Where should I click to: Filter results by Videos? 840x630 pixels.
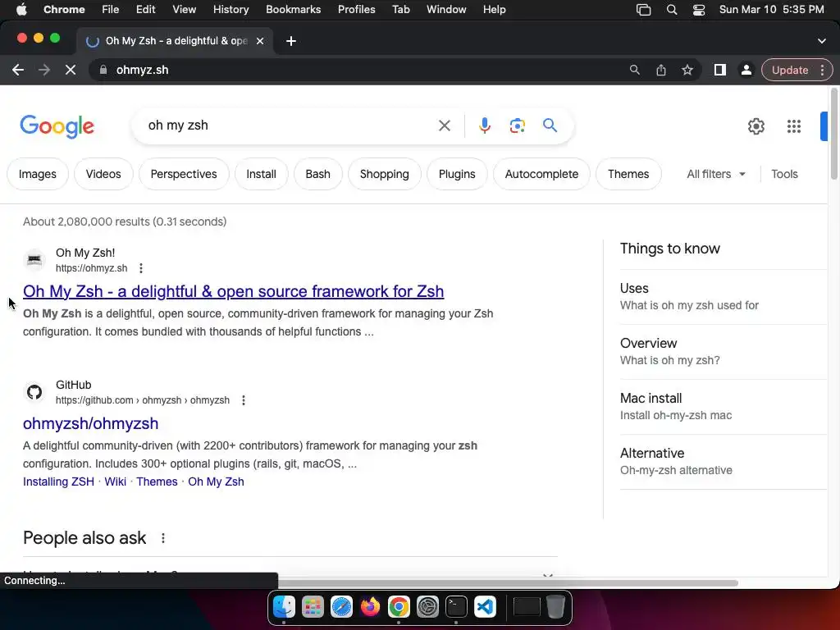tap(103, 174)
